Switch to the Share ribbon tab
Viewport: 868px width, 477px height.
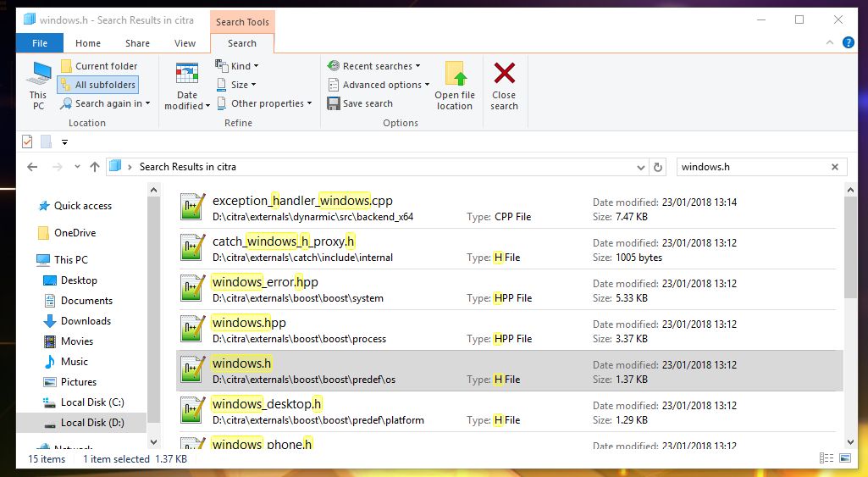tap(137, 43)
